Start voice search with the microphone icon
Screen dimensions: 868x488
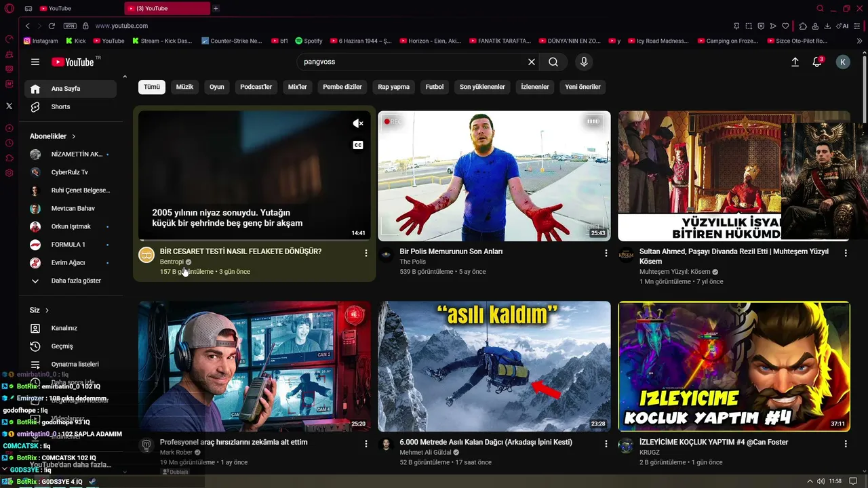(584, 62)
